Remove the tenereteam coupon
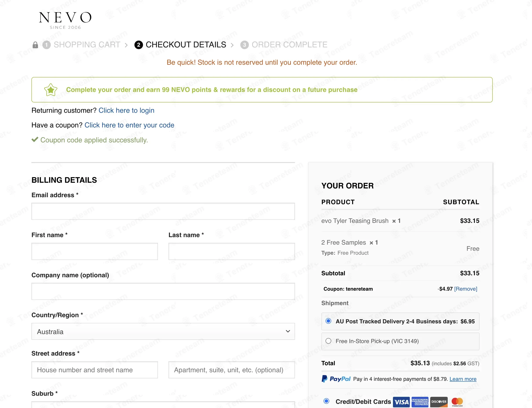The image size is (532, 408). coord(466,289)
